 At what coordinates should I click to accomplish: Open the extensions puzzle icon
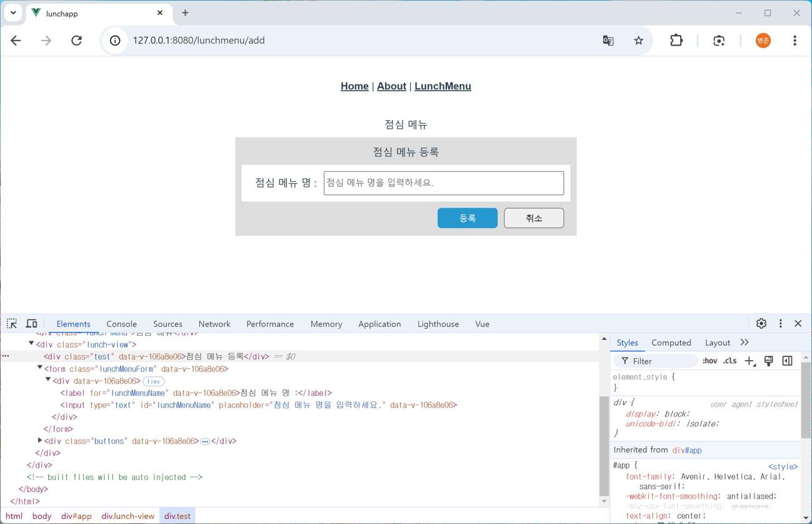(x=676, y=41)
